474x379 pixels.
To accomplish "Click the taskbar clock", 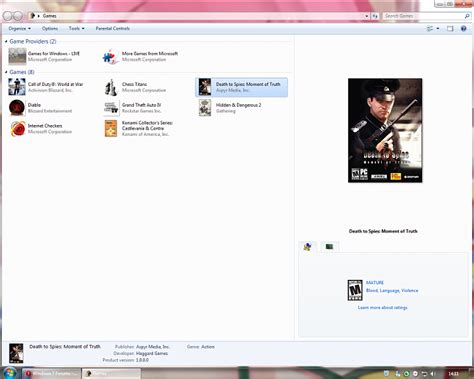I will point(454,374).
